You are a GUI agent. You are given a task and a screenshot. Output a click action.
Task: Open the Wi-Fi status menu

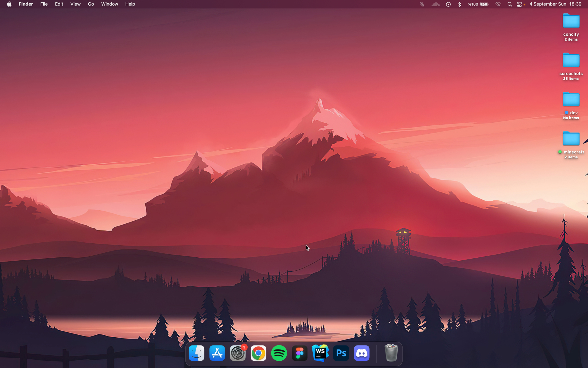pyautogui.click(x=498, y=4)
